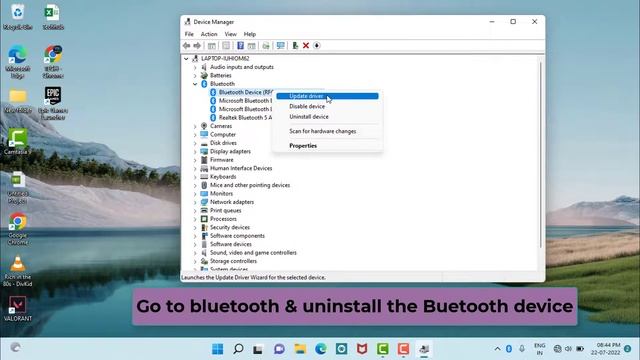Click Scan for hardware changes monitor toolbar icon

(x=280, y=46)
